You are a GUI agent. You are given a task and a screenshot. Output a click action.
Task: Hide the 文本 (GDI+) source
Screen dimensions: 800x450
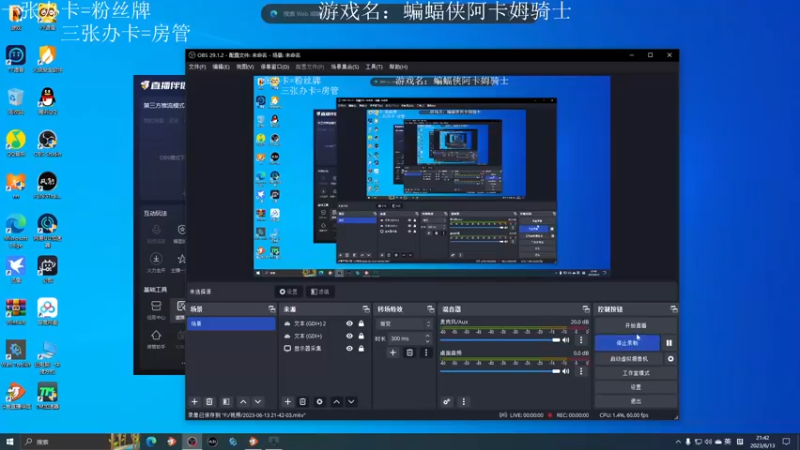349,336
